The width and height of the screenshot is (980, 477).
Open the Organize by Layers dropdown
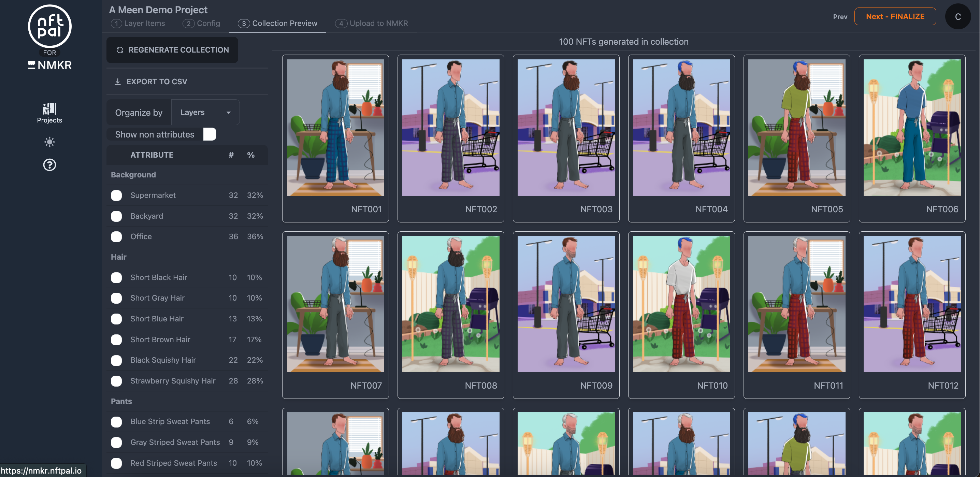[205, 112]
